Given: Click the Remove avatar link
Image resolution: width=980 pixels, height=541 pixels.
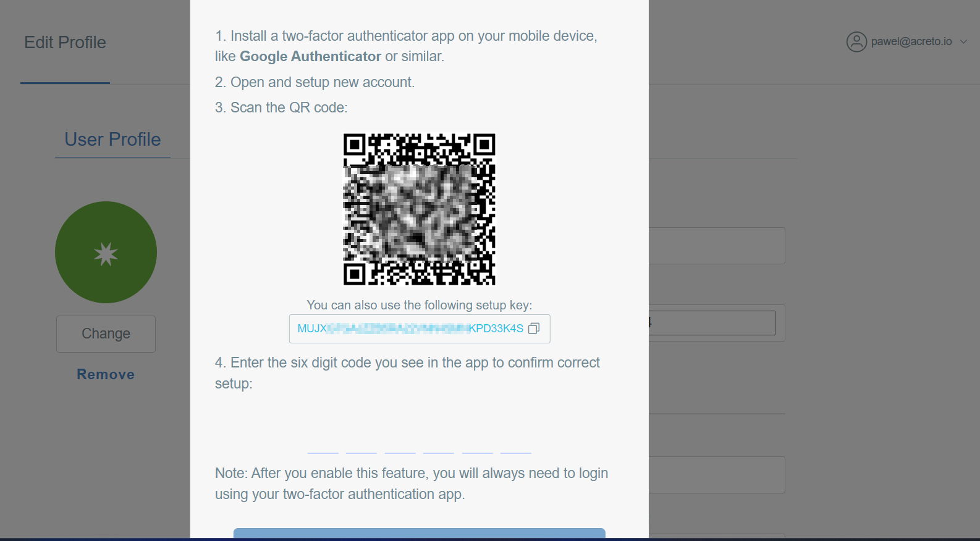Looking at the screenshot, I should click(x=106, y=374).
